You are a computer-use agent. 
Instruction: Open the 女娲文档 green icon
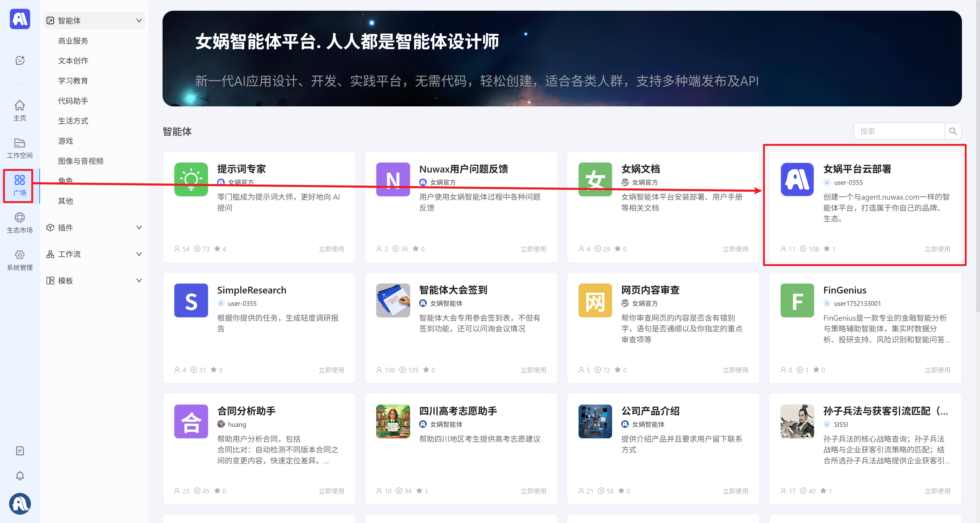[x=595, y=179]
